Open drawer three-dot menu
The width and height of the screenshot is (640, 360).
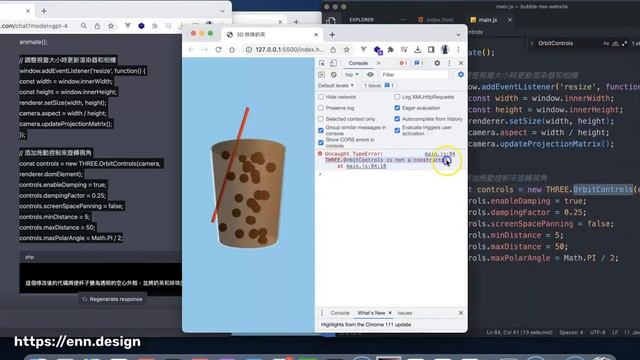[322, 313]
